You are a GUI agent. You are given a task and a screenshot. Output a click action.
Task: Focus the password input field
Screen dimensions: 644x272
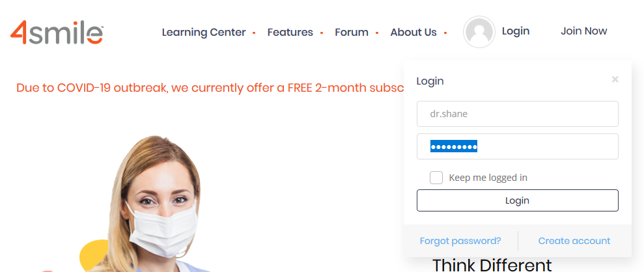tap(518, 146)
